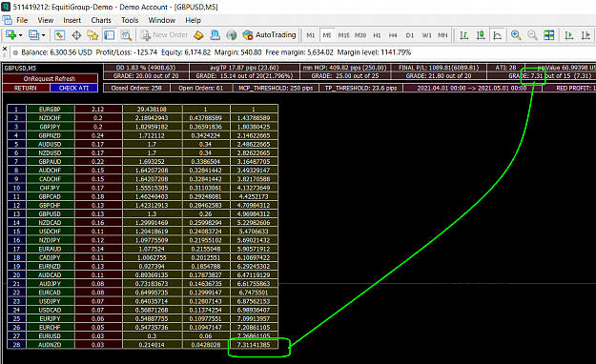This screenshot has width=596, height=364.
Task: Open Data Window crosshair-target icon
Action: tap(76, 35)
